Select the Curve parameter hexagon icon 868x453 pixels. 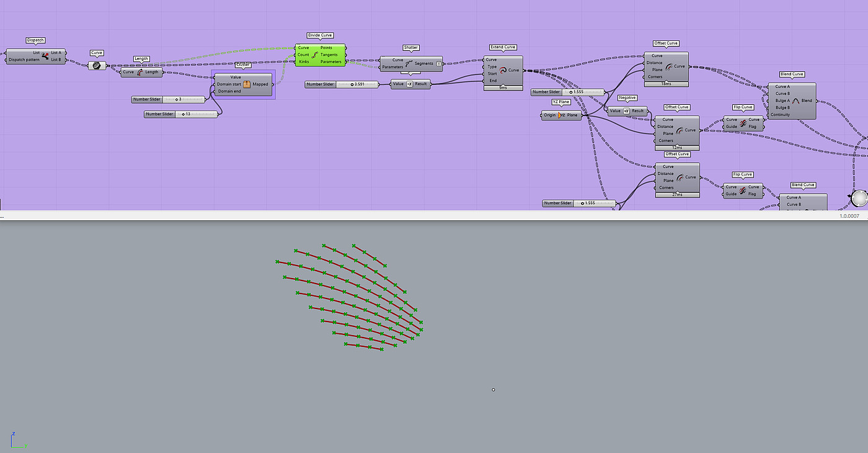tap(97, 65)
